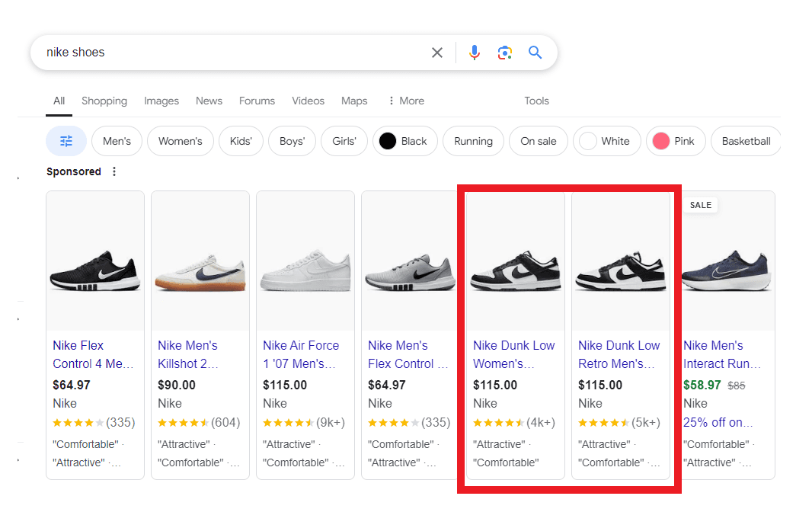This screenshot has height=512, width=812.
Task: Enable the Running filter
Action: click(473, 140)
